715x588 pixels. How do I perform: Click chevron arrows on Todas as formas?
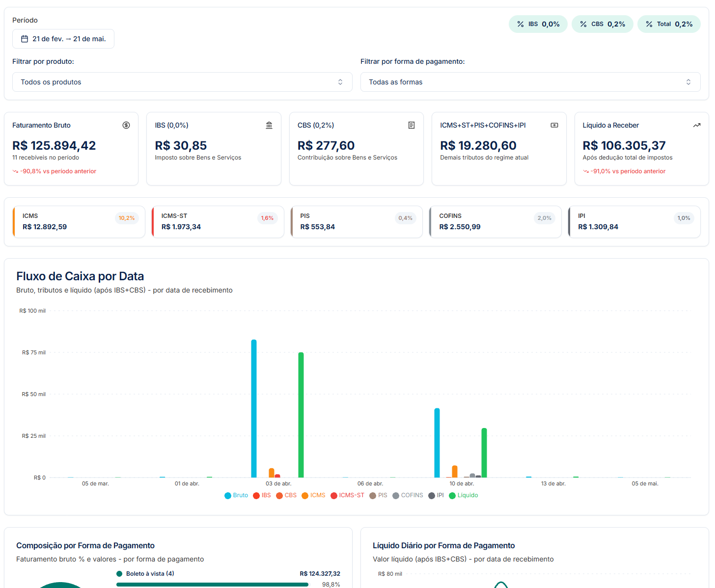coord(688,82)
